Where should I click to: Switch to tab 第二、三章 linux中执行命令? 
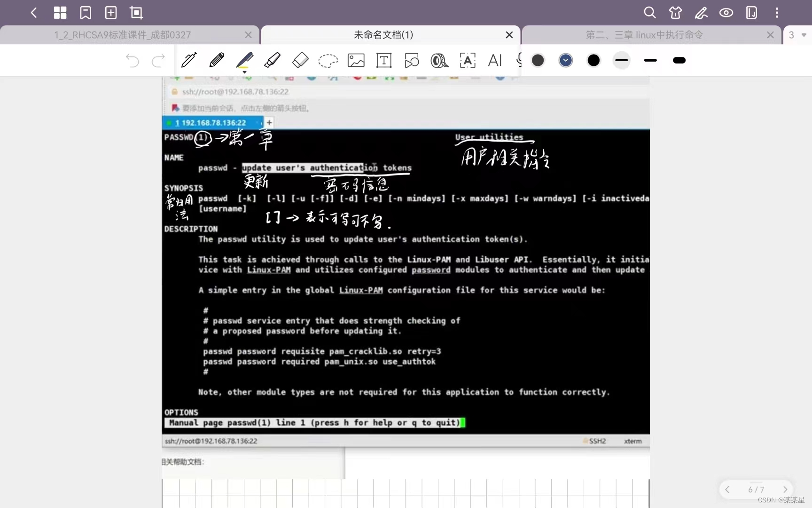(644, 35)
